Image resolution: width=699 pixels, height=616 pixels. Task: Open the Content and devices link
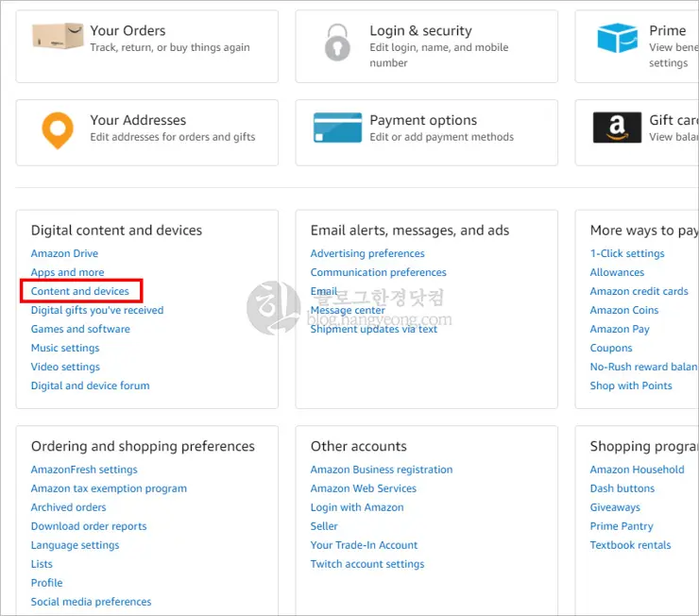(80, 291)
